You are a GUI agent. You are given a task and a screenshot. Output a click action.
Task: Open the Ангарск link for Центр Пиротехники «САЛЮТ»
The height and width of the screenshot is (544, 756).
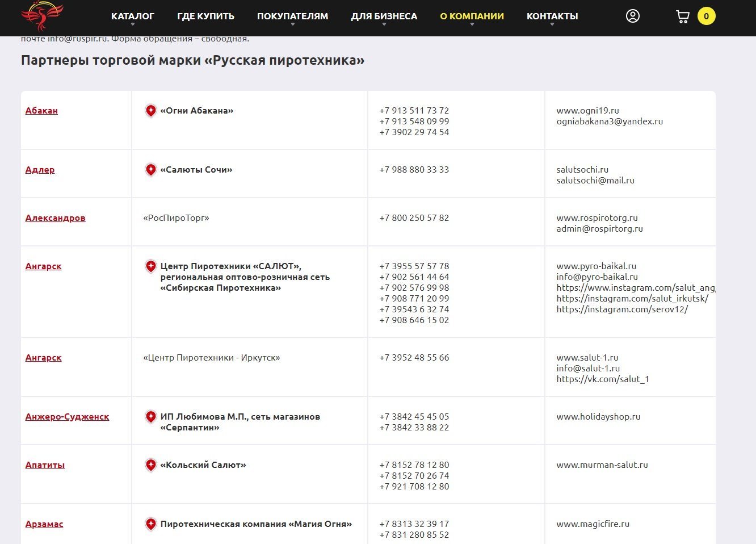coord(43,266)
